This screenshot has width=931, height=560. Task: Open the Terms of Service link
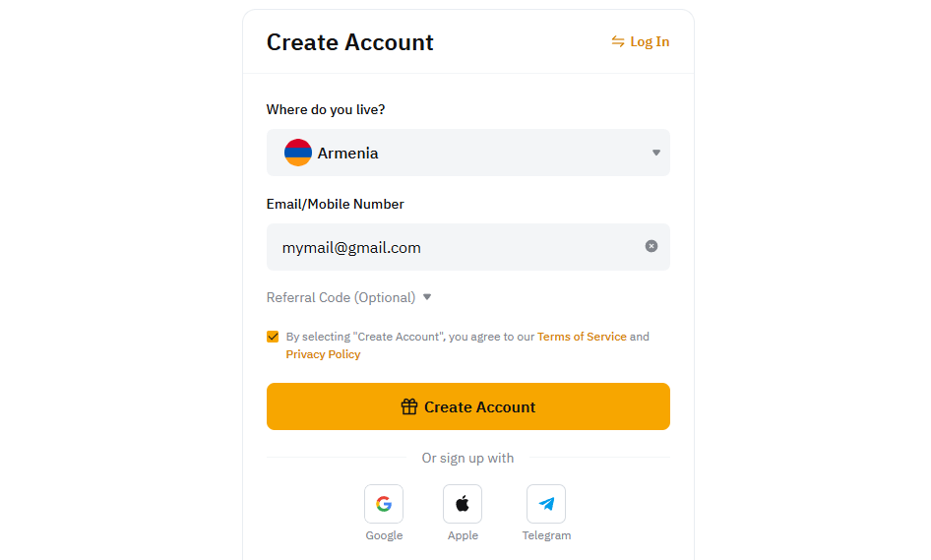[x=582, y=337]
